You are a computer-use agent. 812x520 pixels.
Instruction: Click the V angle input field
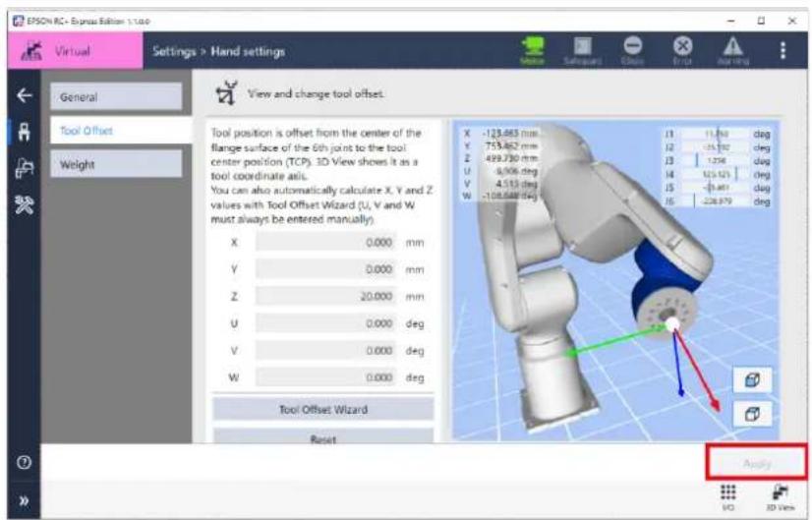point(325,350)
